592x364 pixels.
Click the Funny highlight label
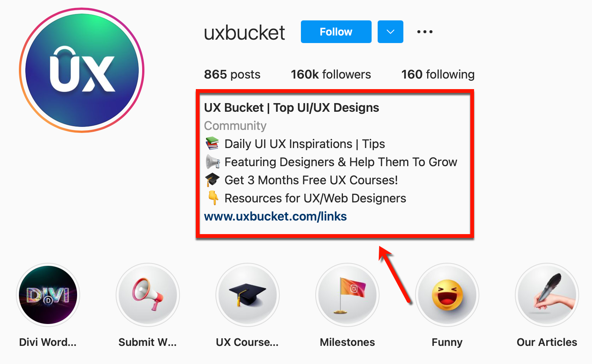click(447, 342)
